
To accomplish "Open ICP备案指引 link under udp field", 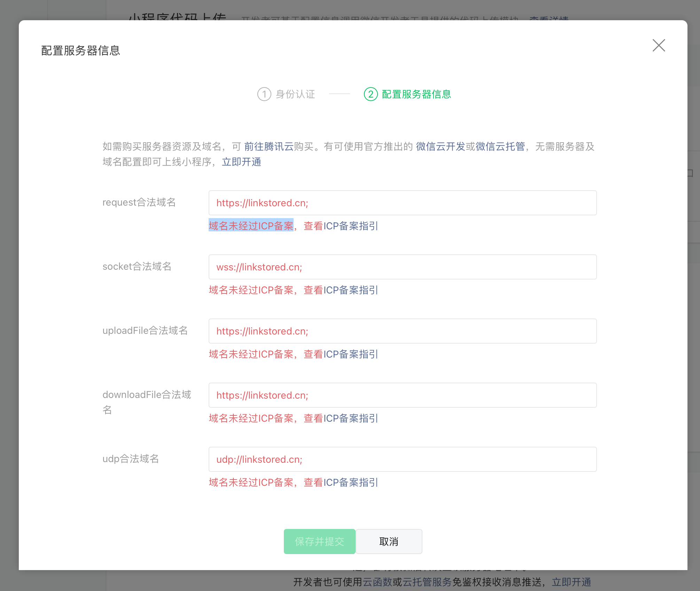I will pyautogui.click(x=351, y=482).
